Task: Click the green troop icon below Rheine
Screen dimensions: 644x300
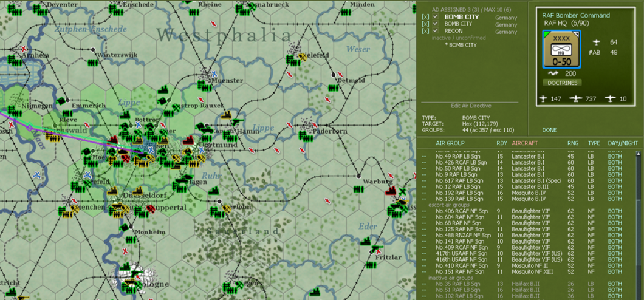Action: coord(193,13)
